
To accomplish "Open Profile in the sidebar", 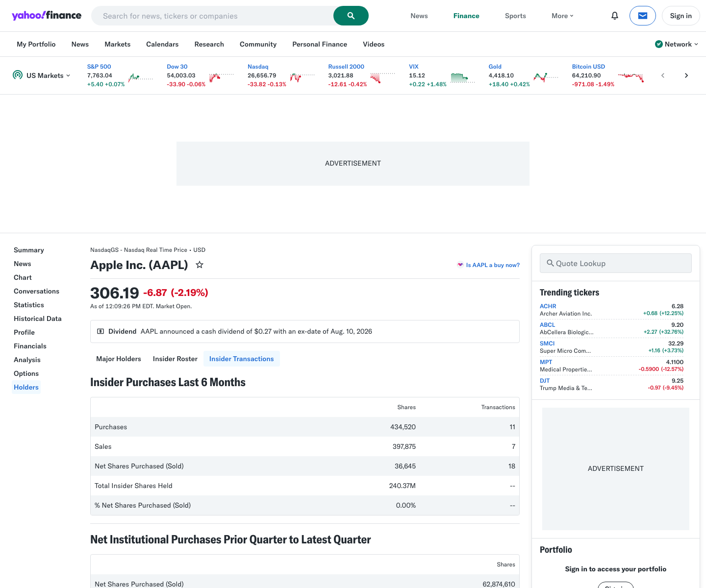I will click(x=24, y=332).
